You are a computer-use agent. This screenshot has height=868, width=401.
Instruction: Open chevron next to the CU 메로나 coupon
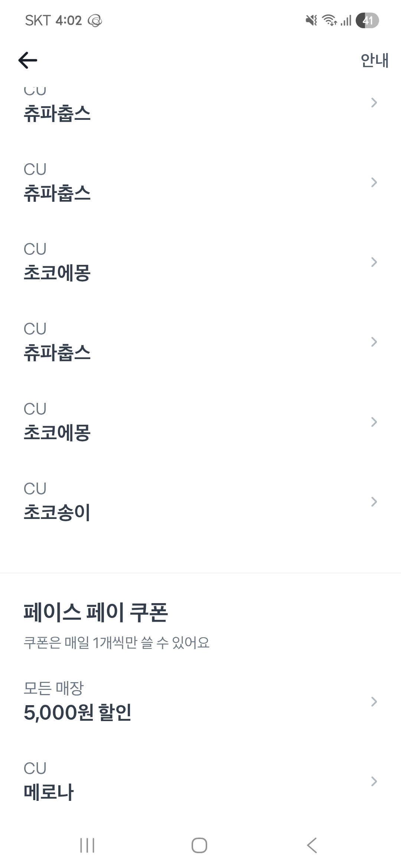tap(374, 782)
